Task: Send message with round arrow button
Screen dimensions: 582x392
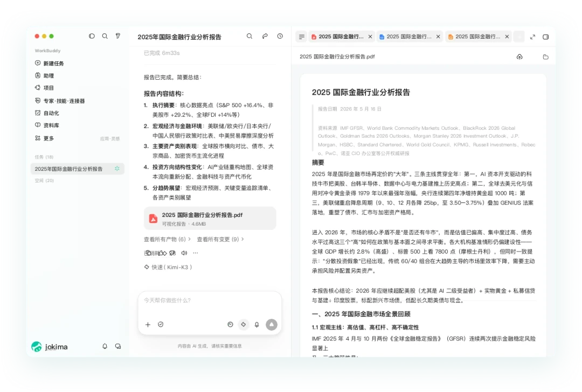Action: coord(272,325)
